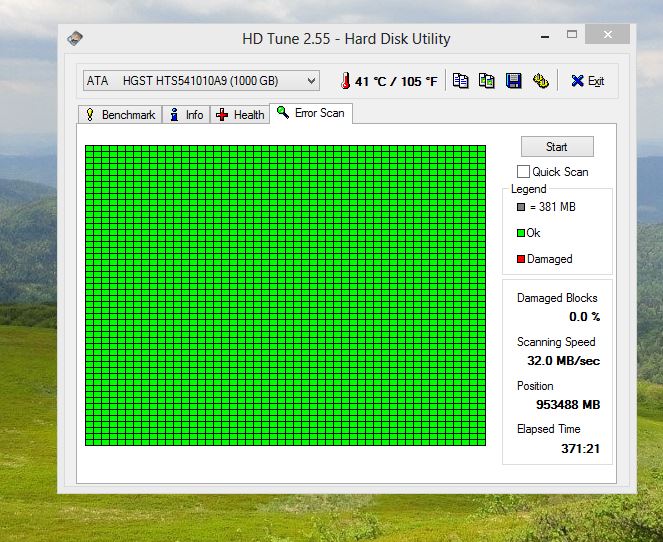Copy text info to clipboard icon

(x=460, y=80)
